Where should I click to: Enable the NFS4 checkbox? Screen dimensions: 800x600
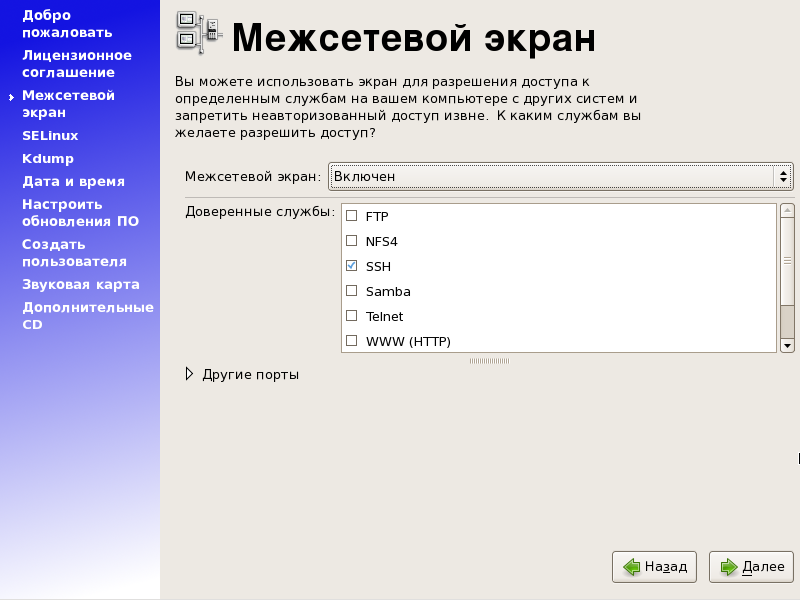(x=351, y=241)
